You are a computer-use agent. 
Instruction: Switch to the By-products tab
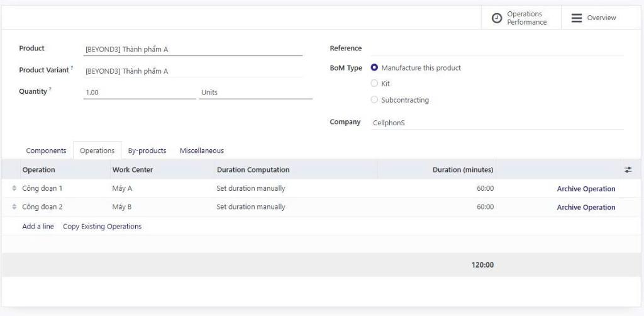point(147,151)
